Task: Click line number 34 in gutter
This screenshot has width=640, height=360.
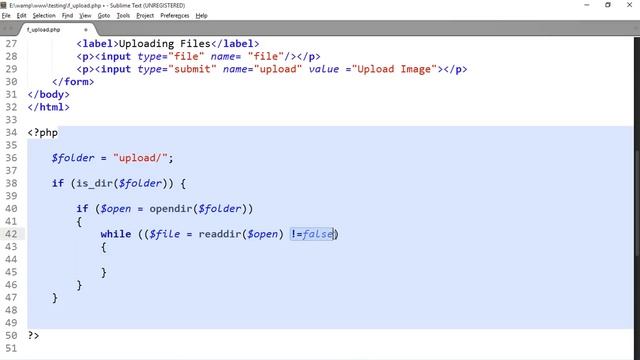Action: click(11, 132)
